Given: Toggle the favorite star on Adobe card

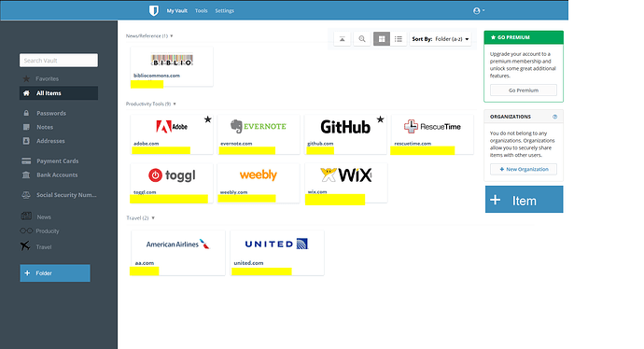Looking at the screenshot, I should point(208,119).
